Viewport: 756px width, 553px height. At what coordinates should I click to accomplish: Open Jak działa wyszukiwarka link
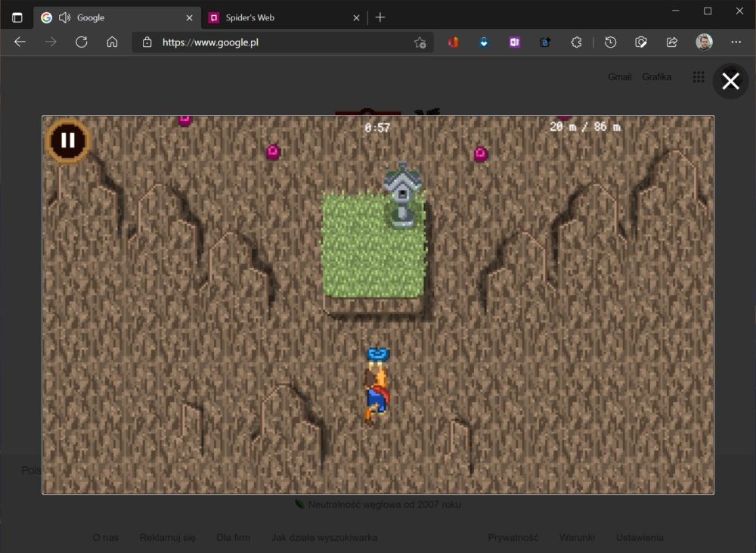[x=324, y=538]
